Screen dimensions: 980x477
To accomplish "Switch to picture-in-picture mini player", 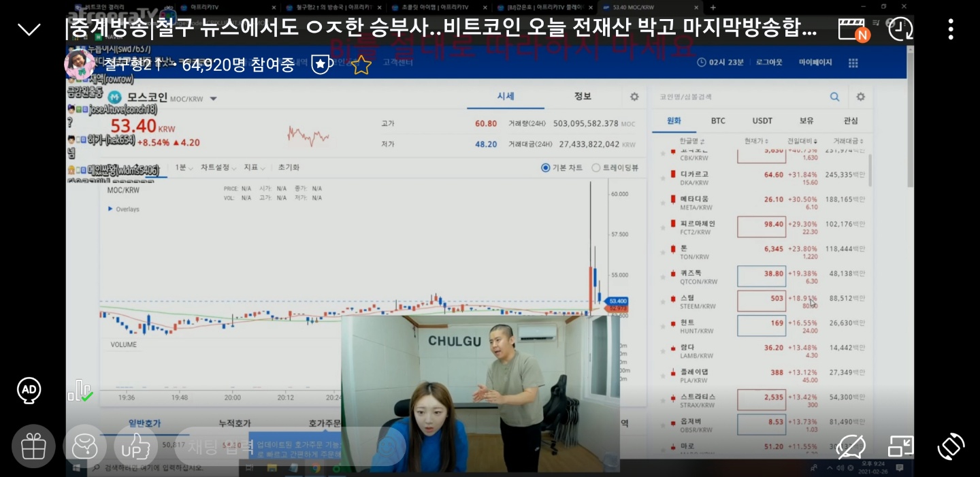I will click(900, 446).
